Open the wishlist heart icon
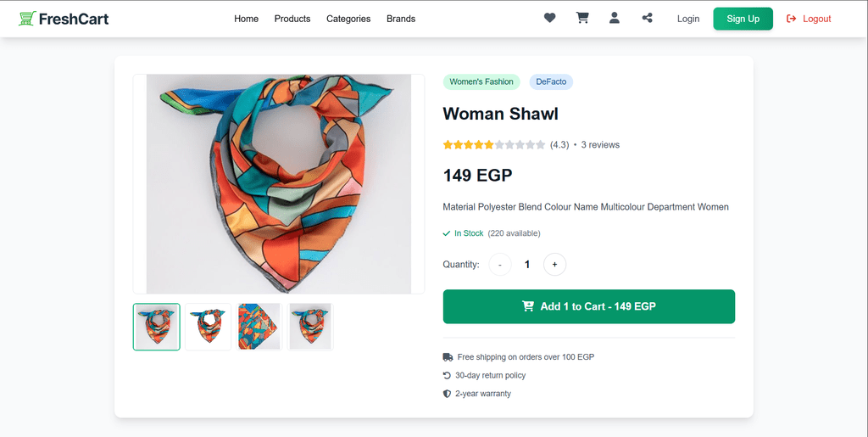Image resolution: width=868 pixels, height=437 pixels. tap(550, 18)
